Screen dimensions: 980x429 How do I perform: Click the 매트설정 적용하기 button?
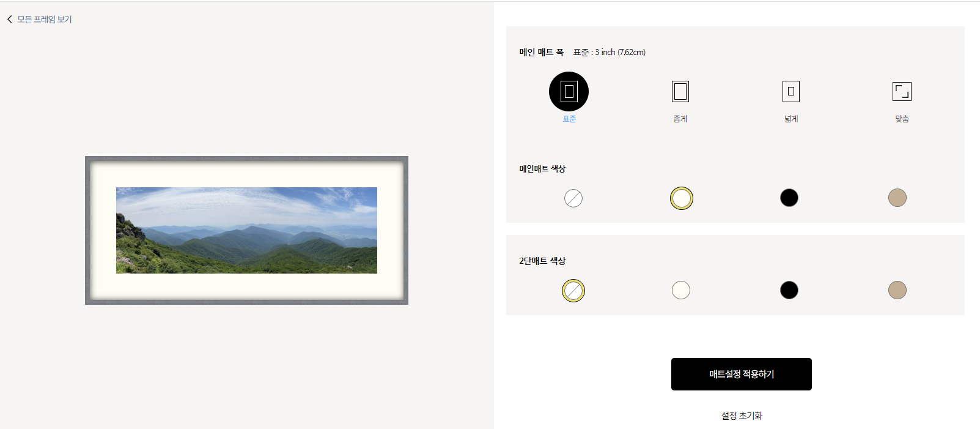742,374
